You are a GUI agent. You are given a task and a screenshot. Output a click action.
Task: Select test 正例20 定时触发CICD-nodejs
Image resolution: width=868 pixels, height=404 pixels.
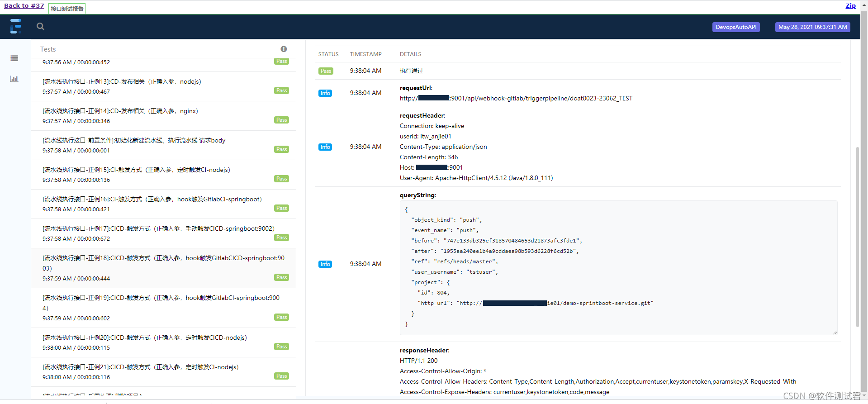pyautogui.click(x=163, y=342)
